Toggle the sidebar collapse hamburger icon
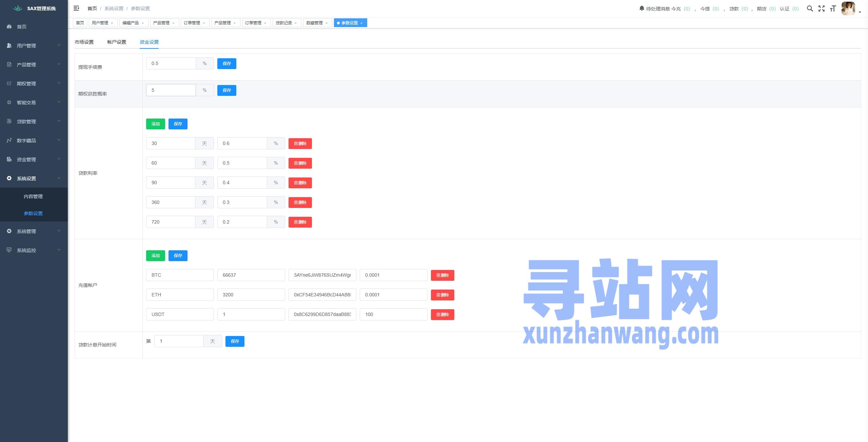The height and width of the screenshot is (442, 868). pyautogui.click(x=76, y=8)
